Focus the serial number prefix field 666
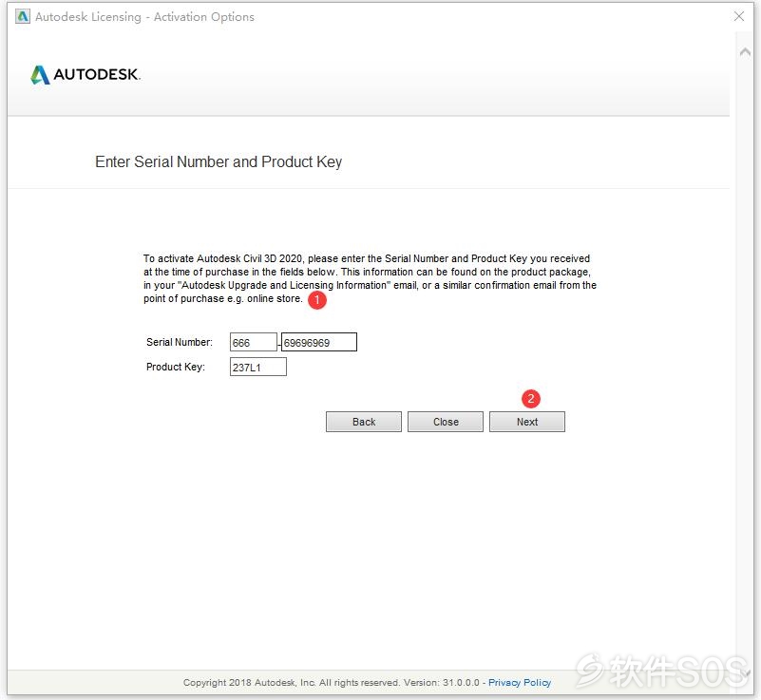761x700 pixels. (254, 342)
